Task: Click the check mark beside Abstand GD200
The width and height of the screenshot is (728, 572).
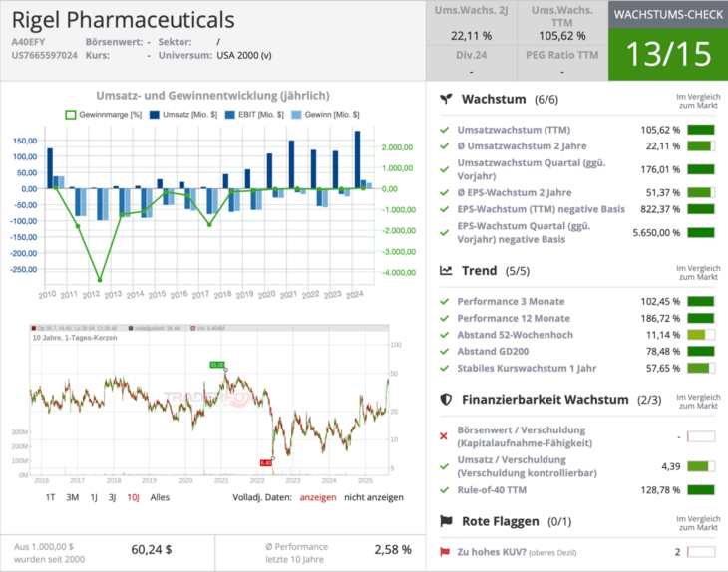Action: click(445, 351)
